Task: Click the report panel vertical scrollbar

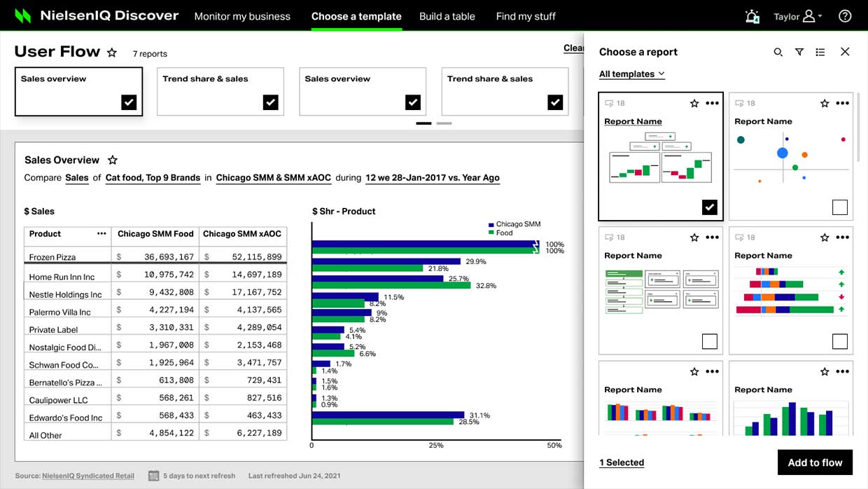Action: (x=858, y=128)
